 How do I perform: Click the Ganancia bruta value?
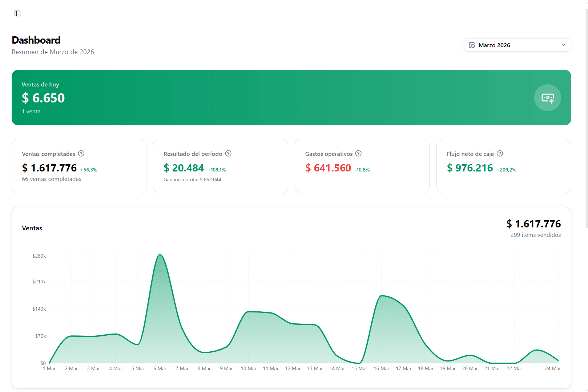(x=192, y=179)
